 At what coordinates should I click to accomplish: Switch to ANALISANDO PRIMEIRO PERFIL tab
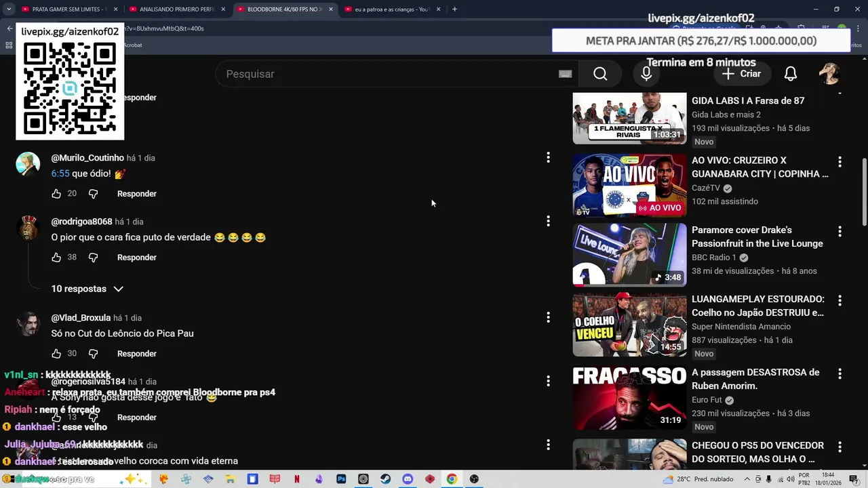(177, 9)
